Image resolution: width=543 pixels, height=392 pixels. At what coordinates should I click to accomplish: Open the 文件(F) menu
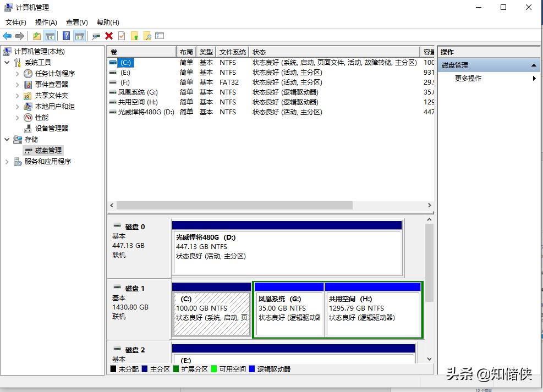(x=15, y=23)
